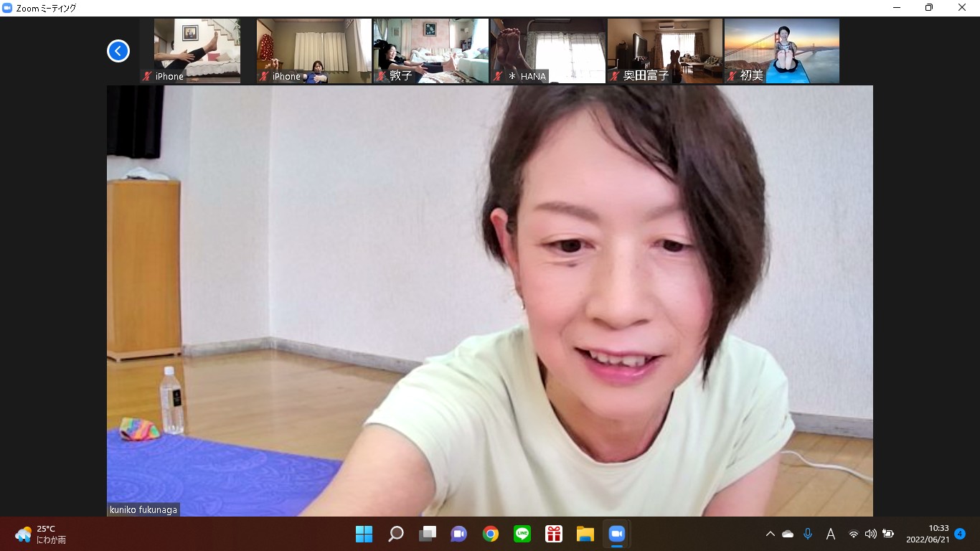Open the red gift app icon in taskbar

click(553, 534)
